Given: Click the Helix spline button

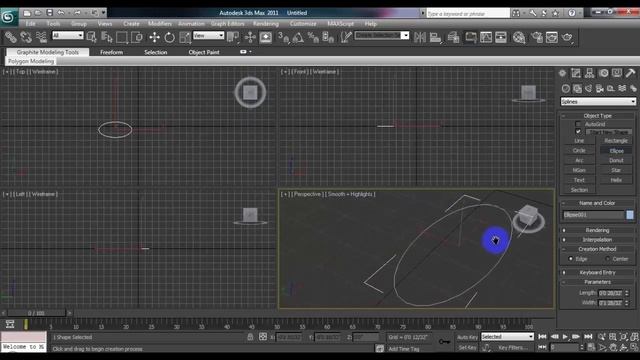Looking at the screenshot, I should coord(616,180).
